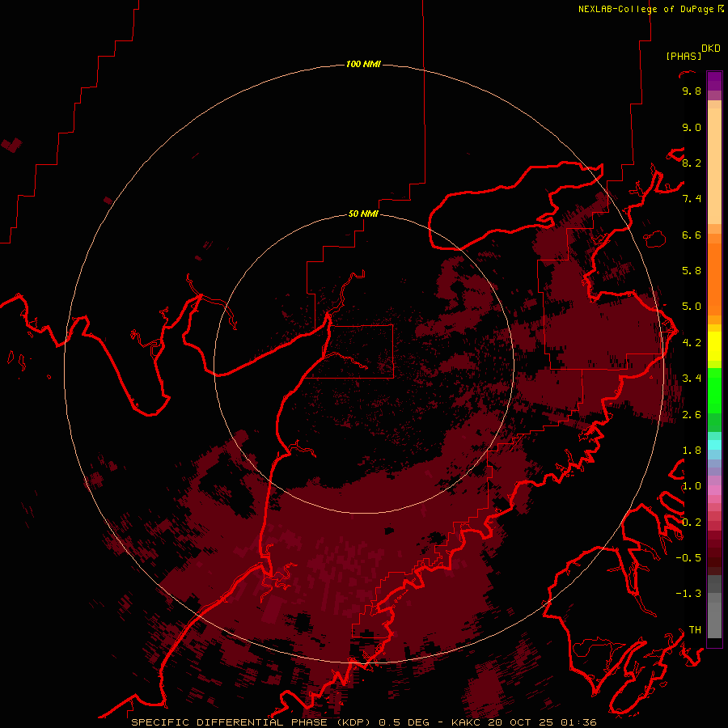Viewport: 728px width, 728px height.
Task: Select the 5.0 scale value
Action: (x=692, y=307)
